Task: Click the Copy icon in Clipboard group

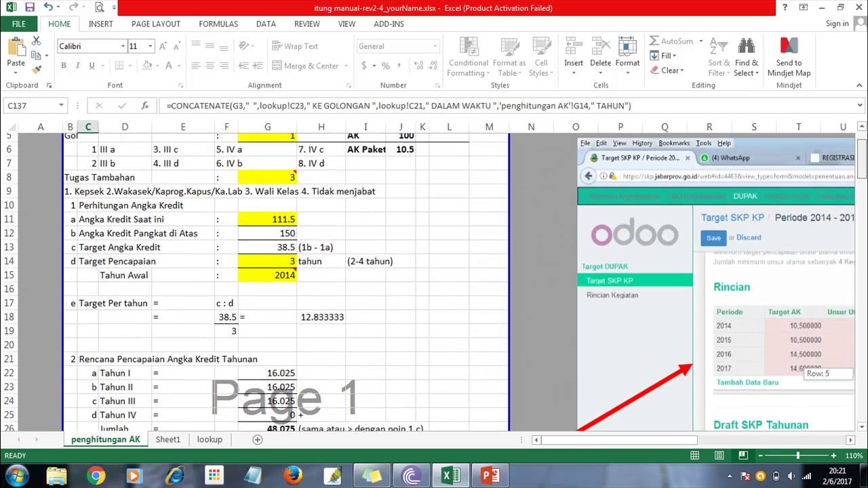Action: coord(37,55)
